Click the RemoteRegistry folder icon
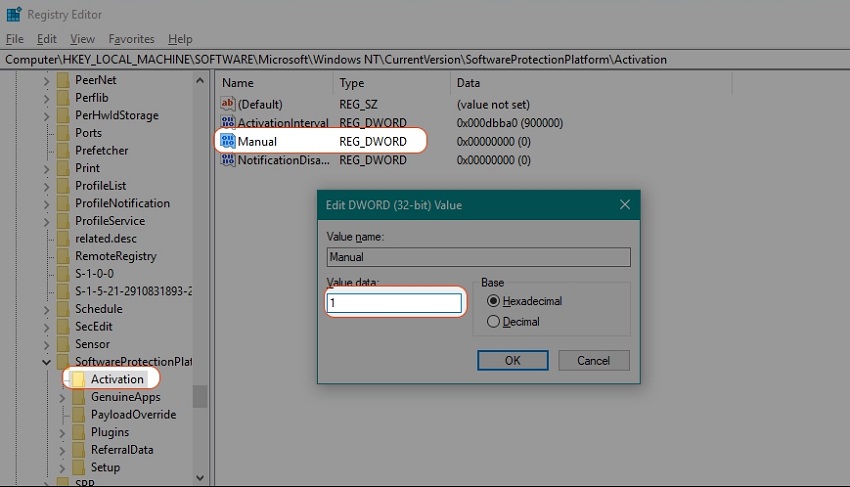Image resolution: width=850 pixels, height=487 pixels. pos(63,256)
